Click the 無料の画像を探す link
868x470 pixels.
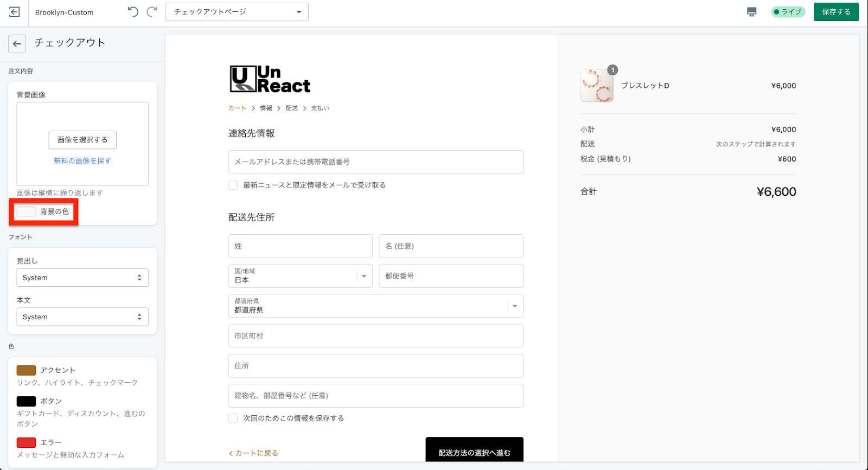pyautogui.click(x=82, y=161)
